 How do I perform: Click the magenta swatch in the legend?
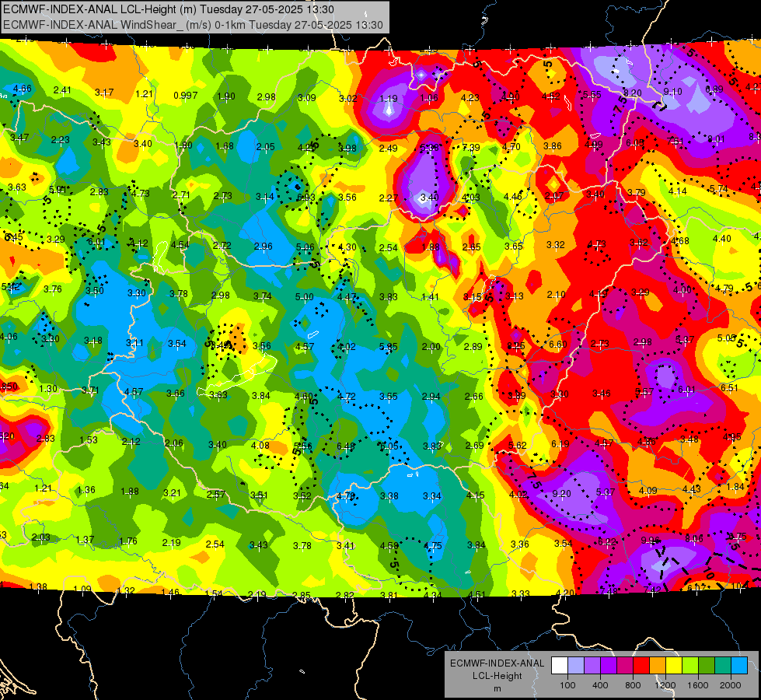(625, 665)
